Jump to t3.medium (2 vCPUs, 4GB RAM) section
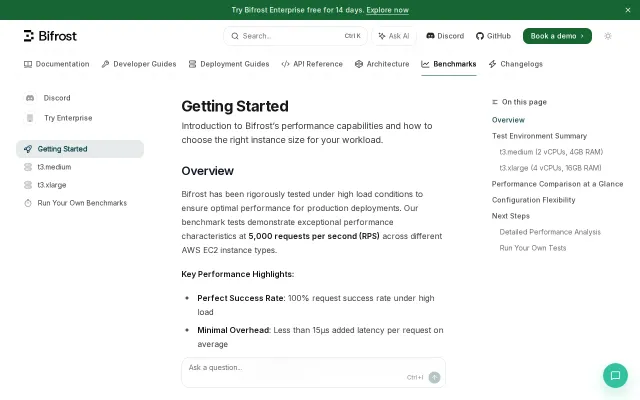The width and height of the screenshot is (640, 400). coord(551,152)
